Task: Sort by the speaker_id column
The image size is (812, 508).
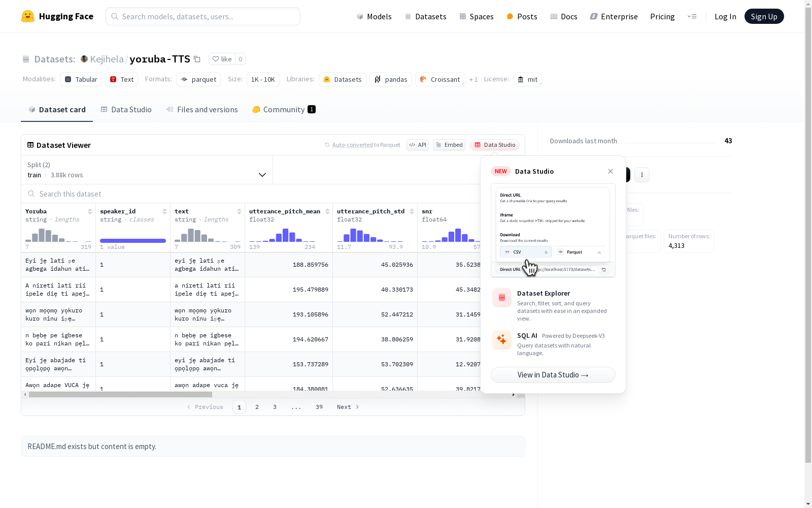Action: pos(164,211)
